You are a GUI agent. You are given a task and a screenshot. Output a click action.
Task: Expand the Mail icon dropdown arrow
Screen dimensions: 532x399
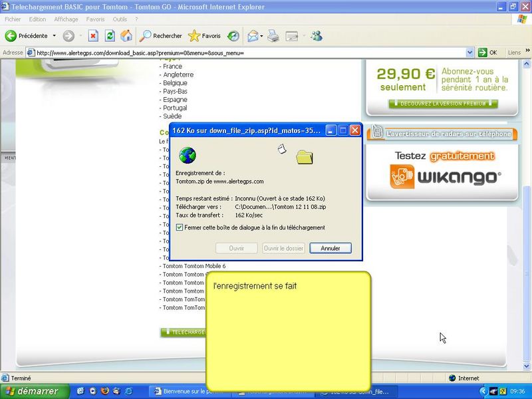pos(261,36)
